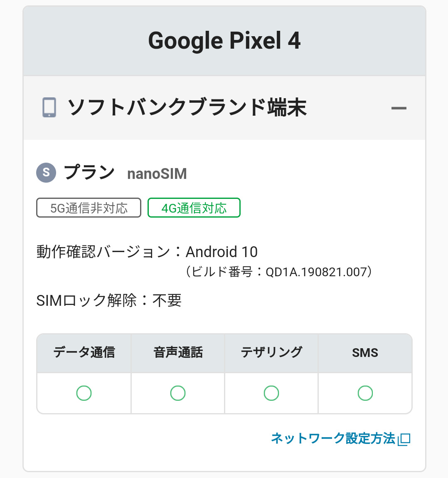This screenshot has width=448, height=478.
Task: Select the データ通信 column header
Action: click(x=84, y=353)
